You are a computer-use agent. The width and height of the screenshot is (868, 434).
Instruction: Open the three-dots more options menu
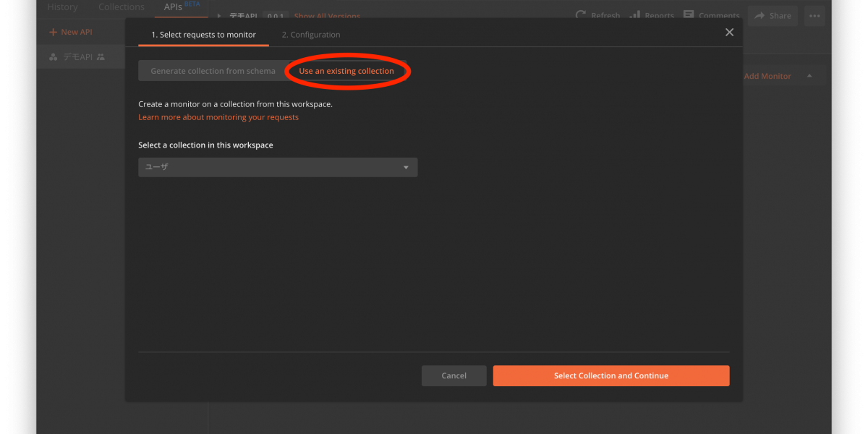point(814,15)
